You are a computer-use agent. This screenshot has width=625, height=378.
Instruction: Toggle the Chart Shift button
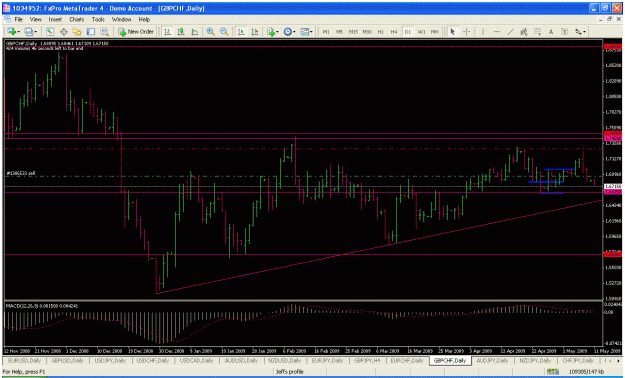255,32
